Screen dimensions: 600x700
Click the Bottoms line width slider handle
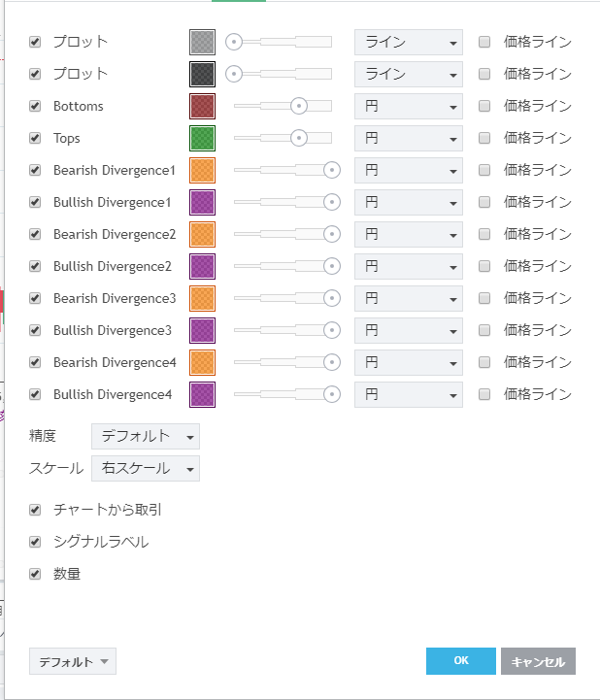[299, 106]
